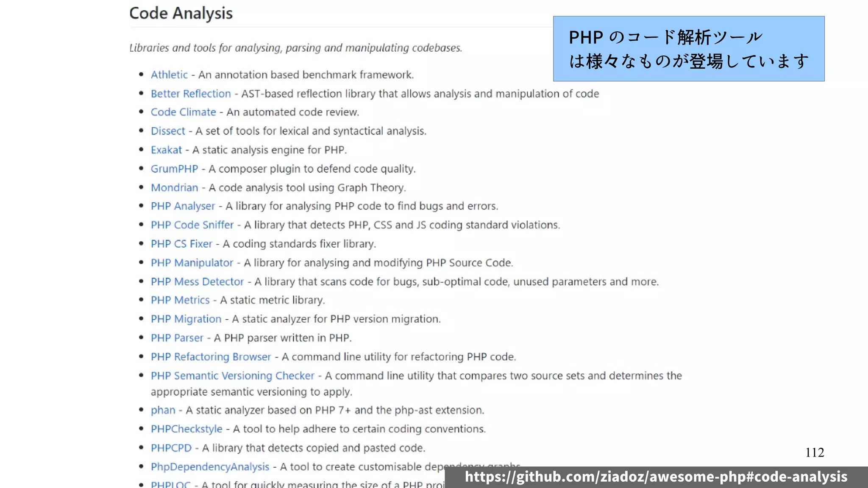Viewport: 868px width, 488px height.
Task: Open the PHP Semantic Versioning Checker link
Action: point(233,376)
